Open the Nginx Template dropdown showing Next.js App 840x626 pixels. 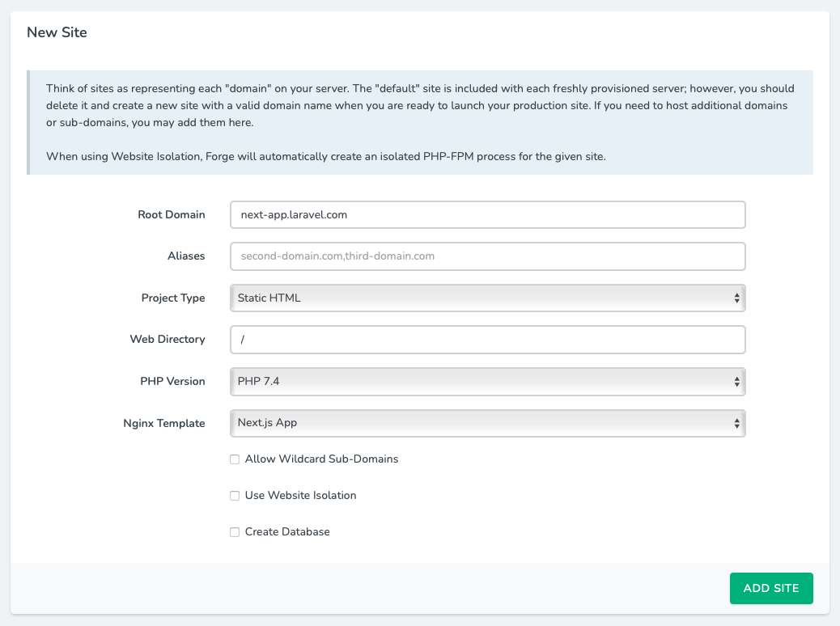486,423
